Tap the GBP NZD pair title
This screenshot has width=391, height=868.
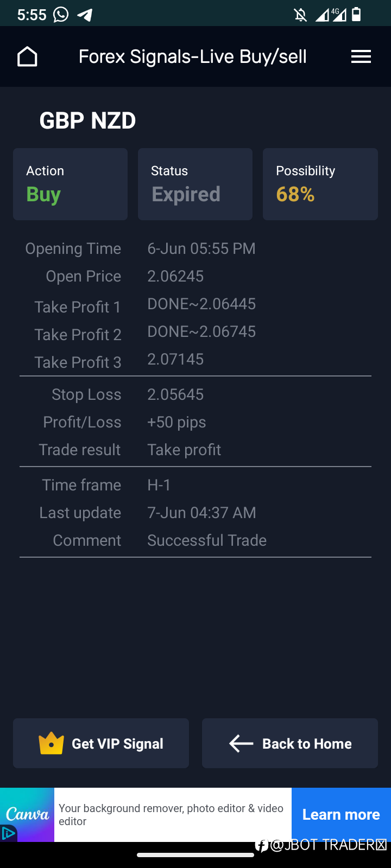(87, 120)
